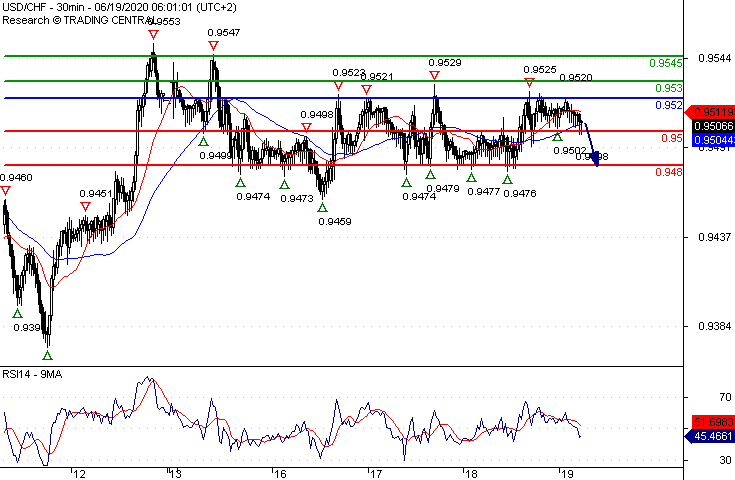The image size is (735, 480).
Task: Click the RSI 70 axis level
Action: click(725, 397)
